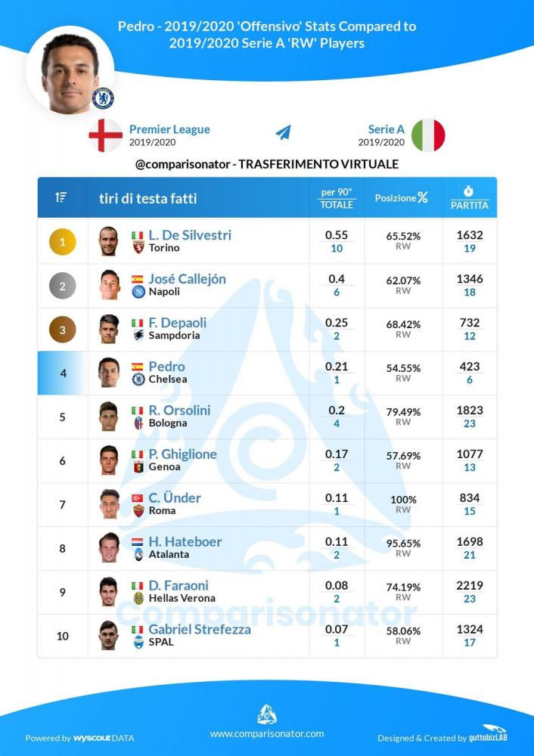Open L. De Silvestri player name
This screenshot has width=534, height=756.
(x=190, y=235)
